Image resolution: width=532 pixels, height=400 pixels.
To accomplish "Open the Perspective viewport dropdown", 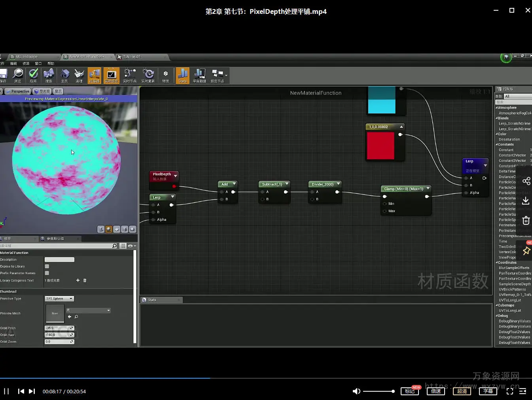I will click(x=18, y=91).
